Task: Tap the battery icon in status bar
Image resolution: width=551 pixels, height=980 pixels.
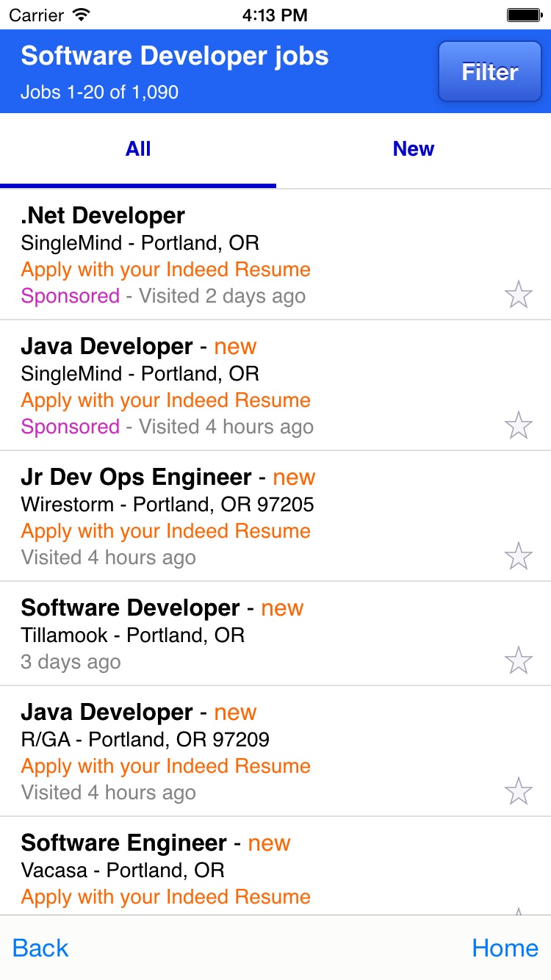Action: [x=525, y=15]
